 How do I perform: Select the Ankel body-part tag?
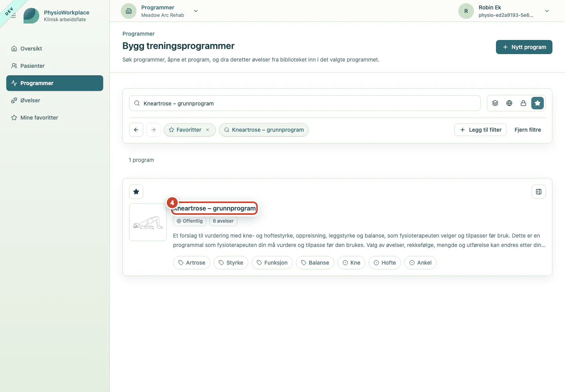point(420,263)
